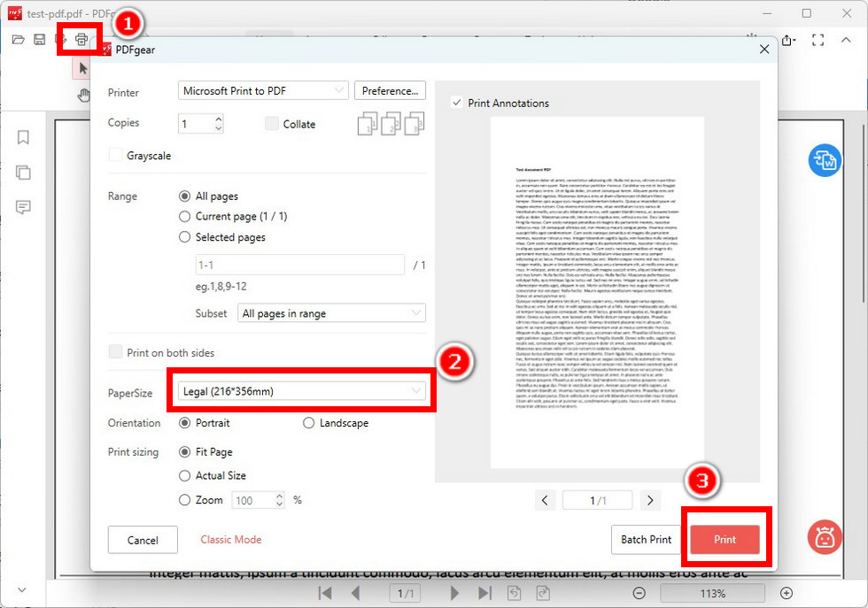Click the Batch Print button
Screen dimensions: 868x608
pos(646,538)
